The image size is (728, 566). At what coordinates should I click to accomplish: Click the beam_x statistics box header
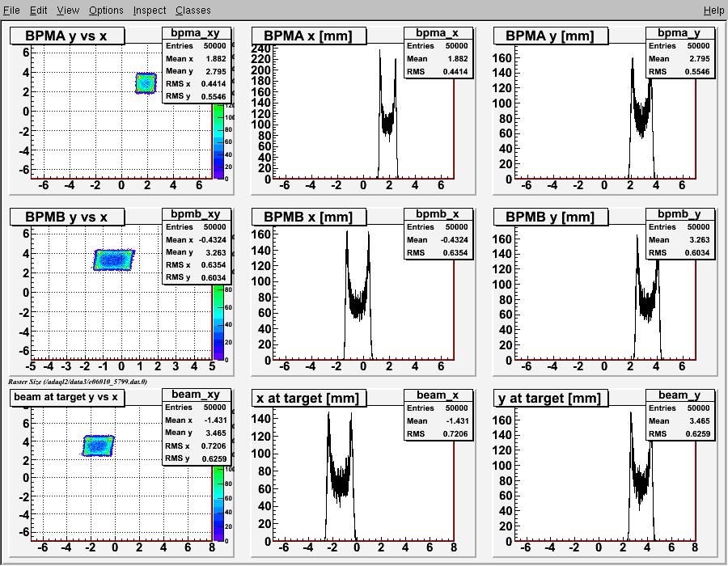coord(438,395)
